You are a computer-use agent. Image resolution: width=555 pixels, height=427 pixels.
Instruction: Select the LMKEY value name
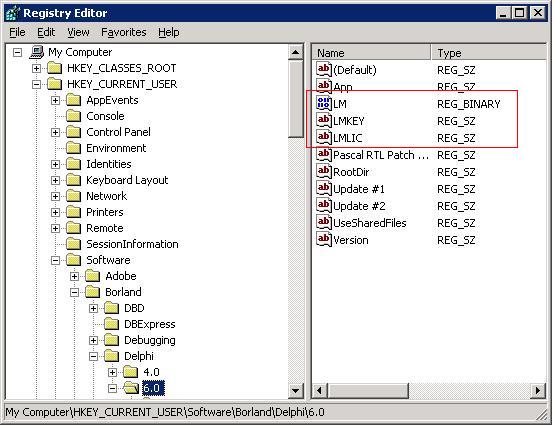pos(349,121)
